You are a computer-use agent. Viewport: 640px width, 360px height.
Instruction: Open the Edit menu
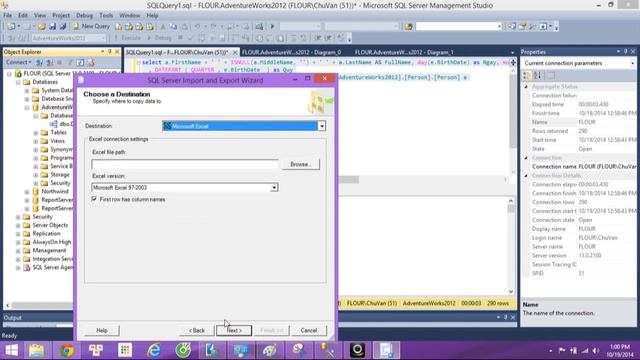click(23, 16)
